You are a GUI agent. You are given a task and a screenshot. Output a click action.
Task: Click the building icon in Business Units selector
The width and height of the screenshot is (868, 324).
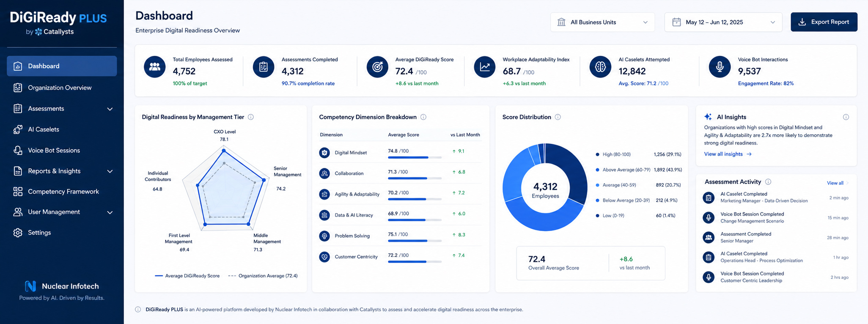tap(561, 22)
